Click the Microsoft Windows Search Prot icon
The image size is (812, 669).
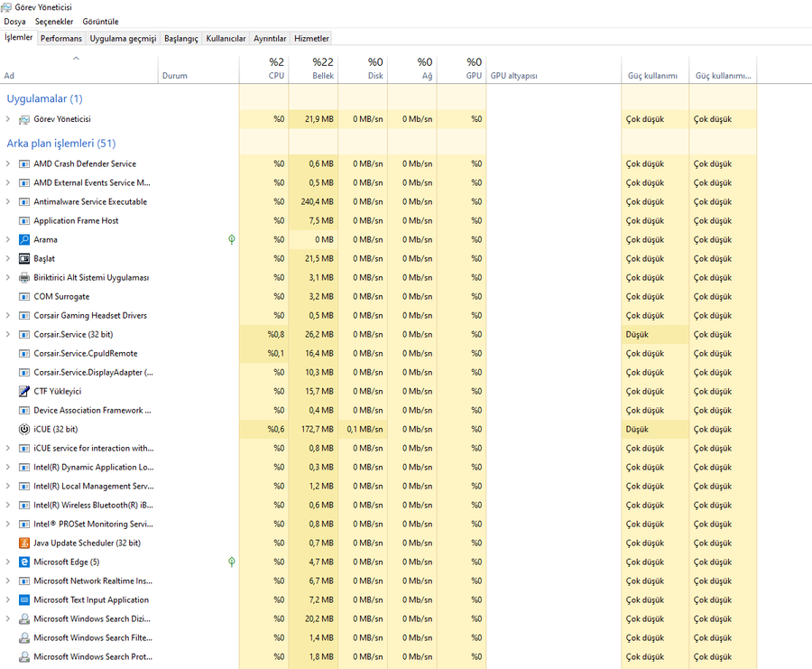click(x=23, y=656)
